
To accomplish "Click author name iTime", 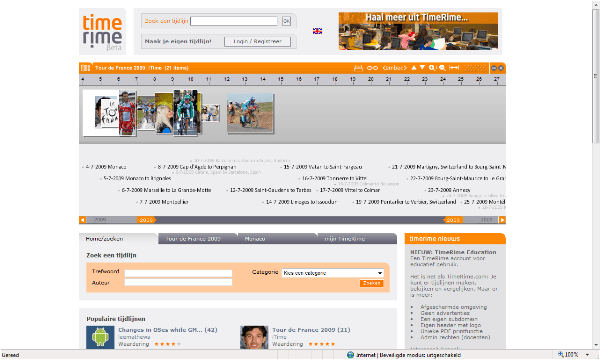I will point(279,337).
